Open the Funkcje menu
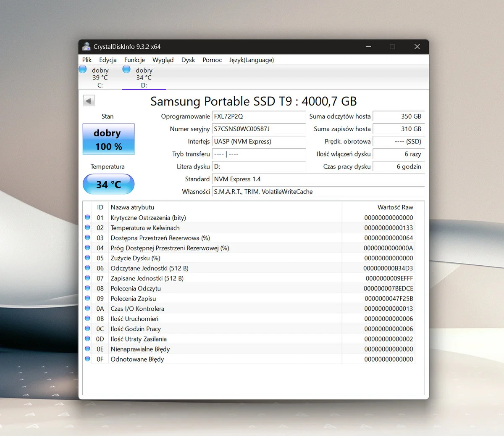504x436 pixels. [x=134, y=60]
